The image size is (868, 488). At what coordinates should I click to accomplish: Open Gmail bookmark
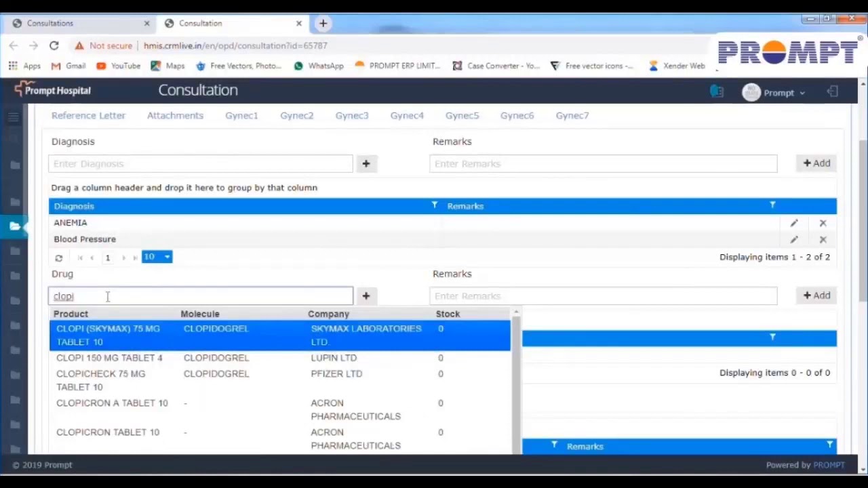[x=68, y=66]
